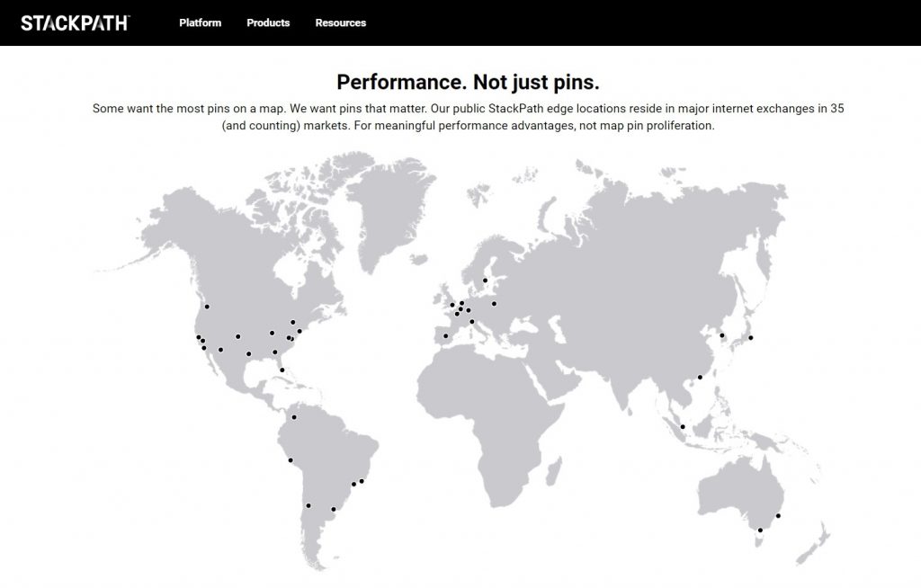Select the map pin in Sweden
The image size is (921, 588).
tap(485, 281)
